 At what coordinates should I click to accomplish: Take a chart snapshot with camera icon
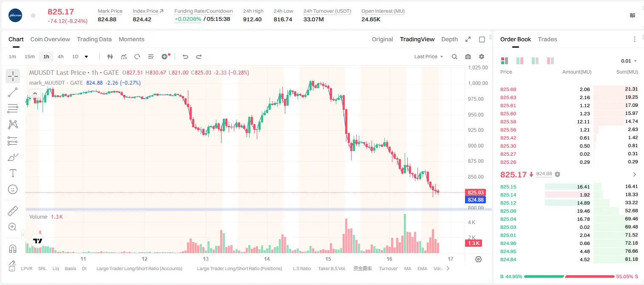468,57
